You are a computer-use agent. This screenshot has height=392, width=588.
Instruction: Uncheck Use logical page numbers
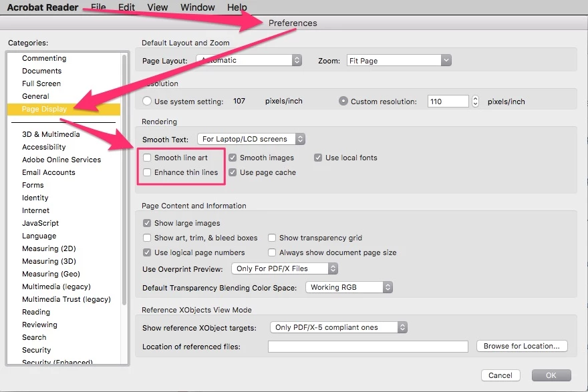[147, 252]
